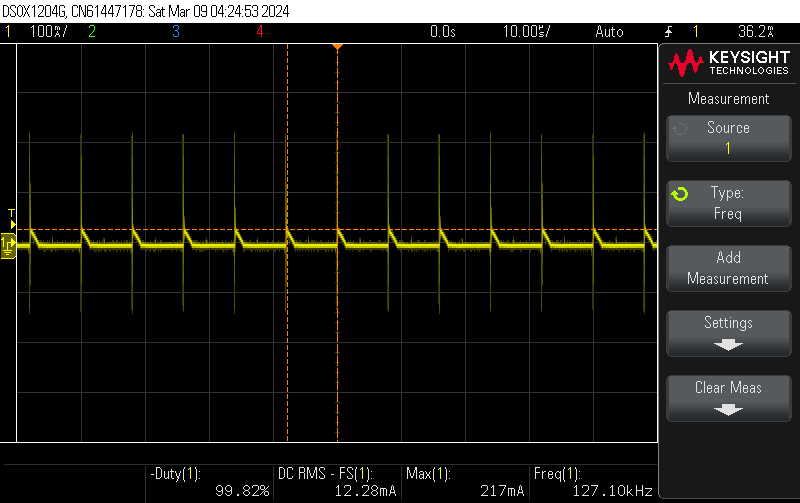Screen dimensions: 800x503
Task: Select channel 2 indicator in header
Action: [x=92, y=32]
